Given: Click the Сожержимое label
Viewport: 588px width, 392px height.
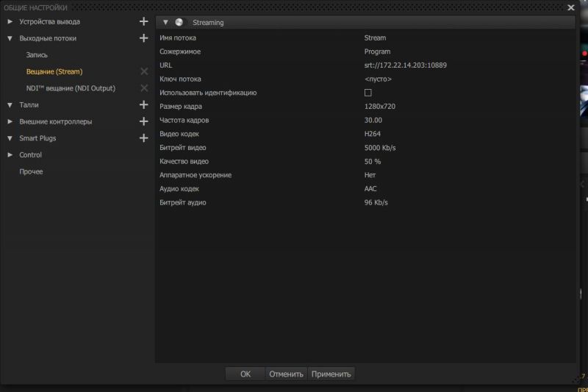Looking at the screenshot, I should (180, 51).
